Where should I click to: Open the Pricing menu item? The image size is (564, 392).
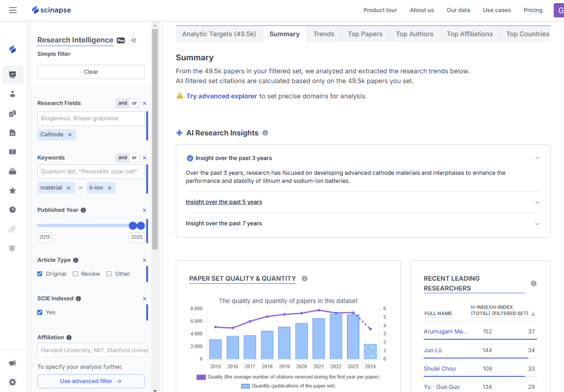[x=533, y=10]
